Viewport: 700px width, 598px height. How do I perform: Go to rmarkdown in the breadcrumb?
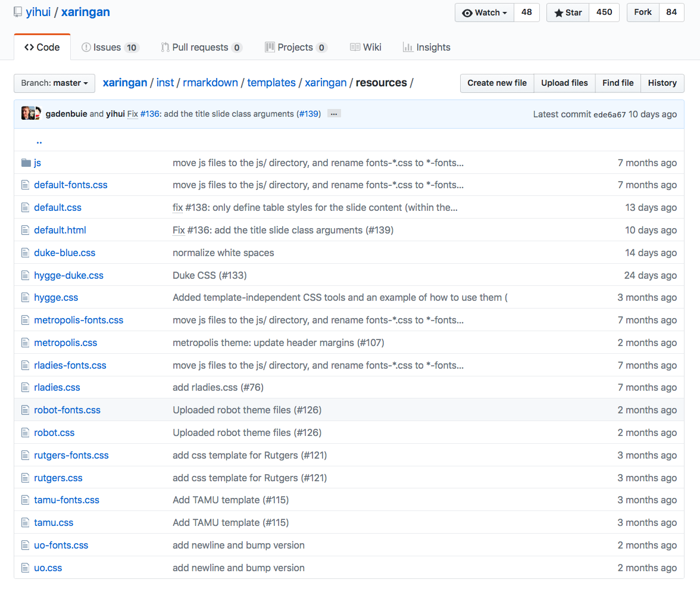coord(210,83)
